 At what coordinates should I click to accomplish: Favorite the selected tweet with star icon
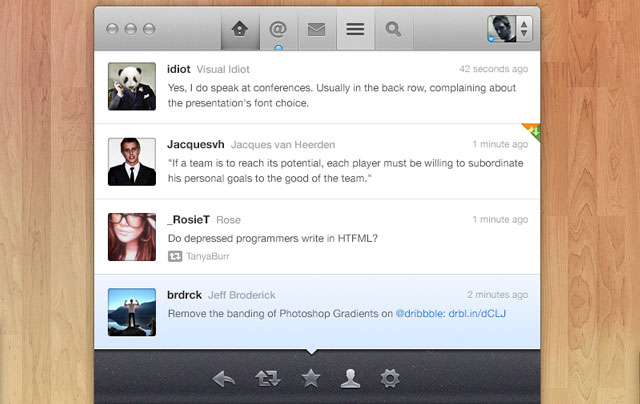coord(311,378)
